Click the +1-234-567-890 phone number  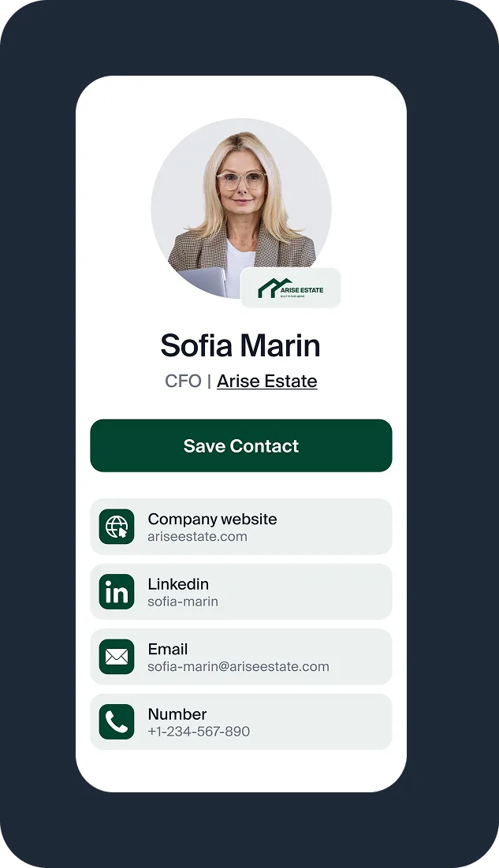(x=199, y=732)
